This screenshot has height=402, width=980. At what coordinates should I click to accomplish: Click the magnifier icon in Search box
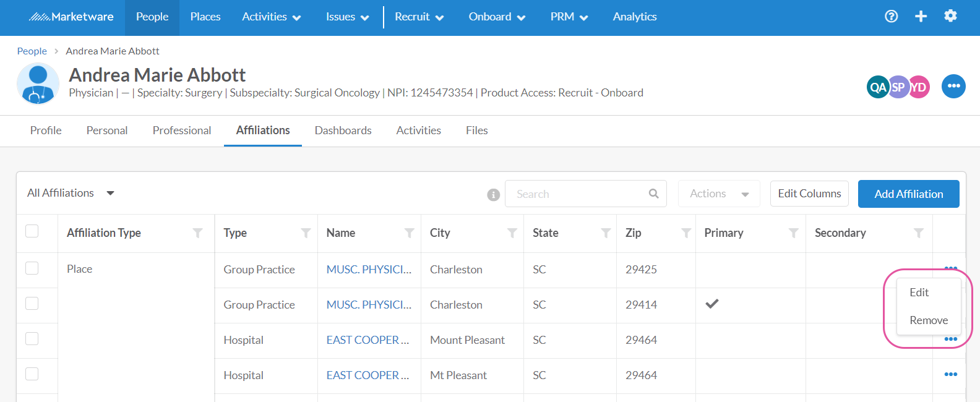(x=653, y=194)
